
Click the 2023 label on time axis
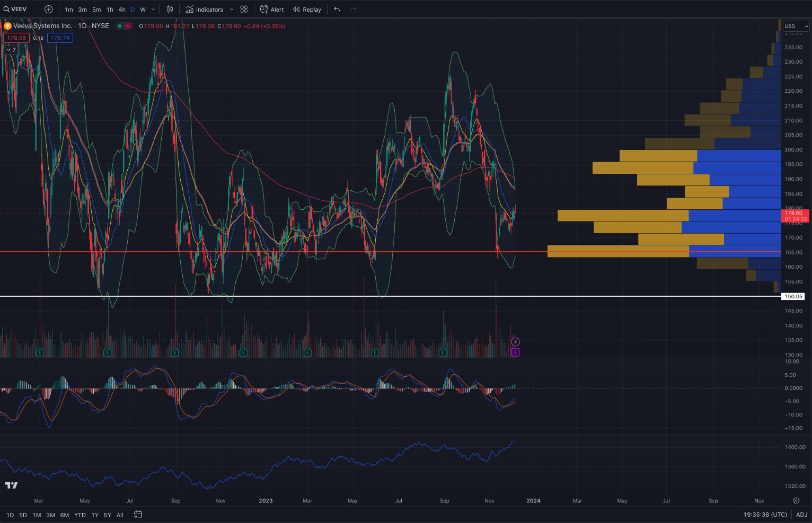click(266, 501)
